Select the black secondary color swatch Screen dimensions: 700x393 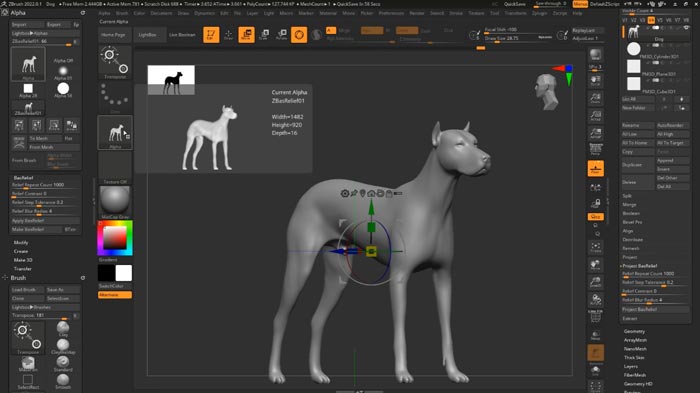click(x=106, y=272)
